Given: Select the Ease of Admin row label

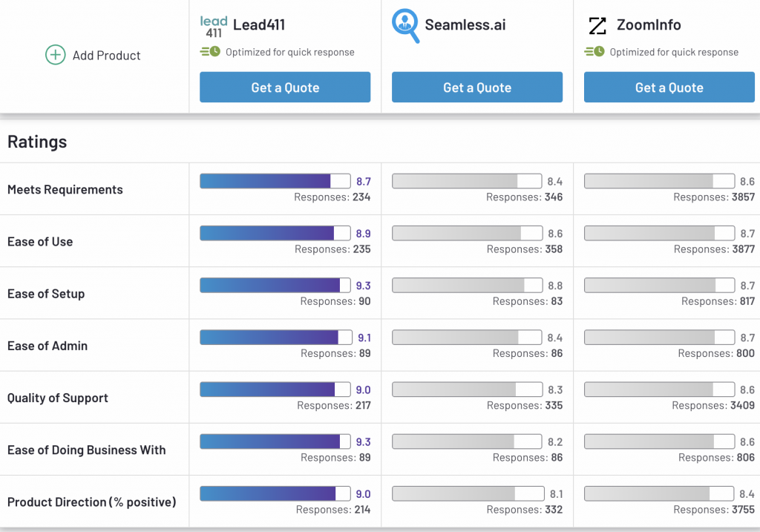Looking at the screenshot, I should coord(47,346).
